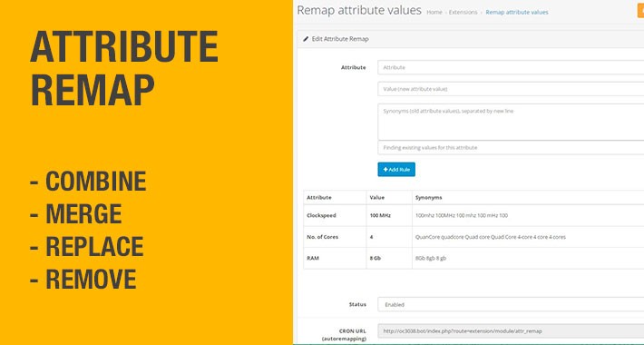Select the 'No. of Cores' cell
The height and width of the screenshot is (345, 644).
(335, 237)
